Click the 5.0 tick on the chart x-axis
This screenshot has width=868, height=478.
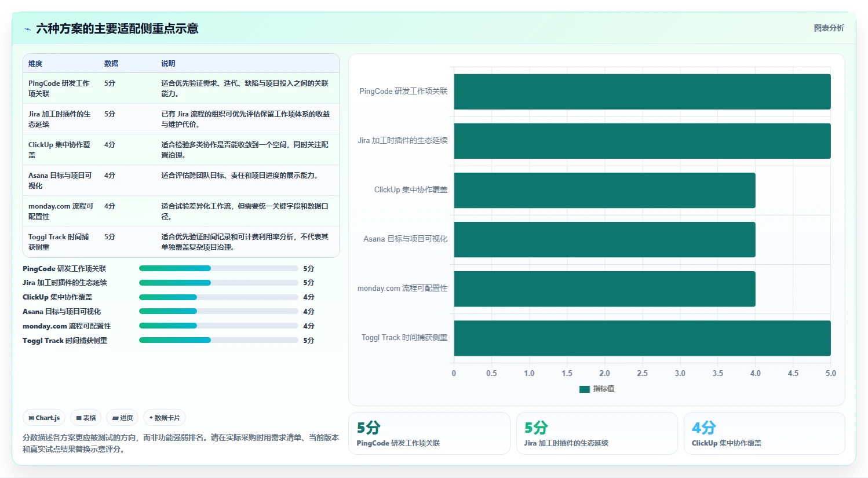click(831, 374)
